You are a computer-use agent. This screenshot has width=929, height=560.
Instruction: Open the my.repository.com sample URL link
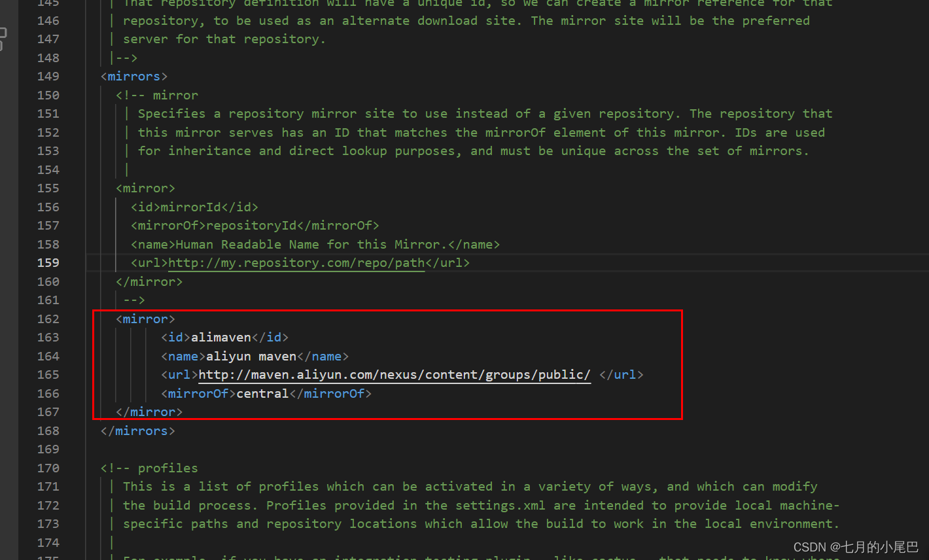coord(296,263)
